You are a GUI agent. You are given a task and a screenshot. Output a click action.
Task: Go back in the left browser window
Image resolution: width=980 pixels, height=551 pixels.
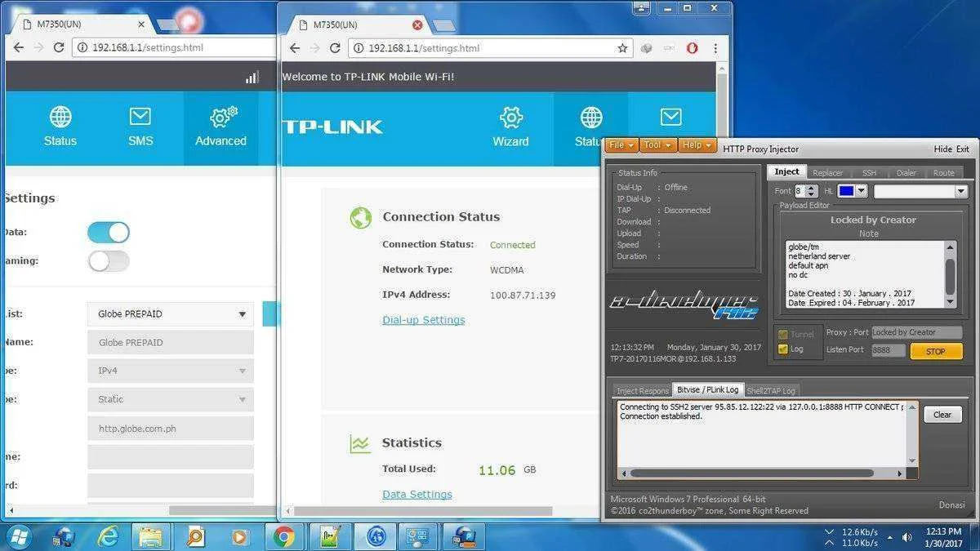click(19, 47)
